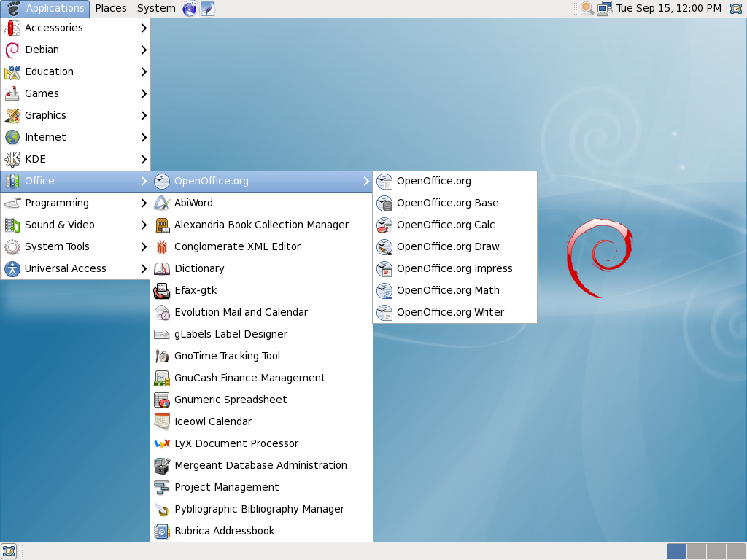Viewport: 747px width, 560px height.
Task: Click the OpenOffice.org Base database icon
Action: pyautogui.click(x=384, y=203)
